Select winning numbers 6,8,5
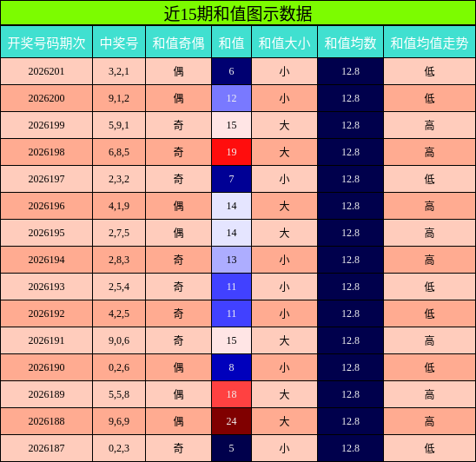 [x=119, y=152]
